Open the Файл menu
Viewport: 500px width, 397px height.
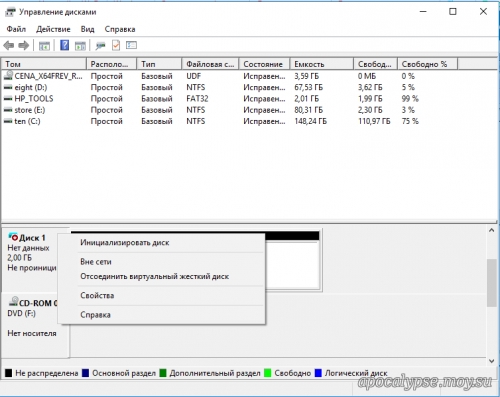click(x=16, y=29)
